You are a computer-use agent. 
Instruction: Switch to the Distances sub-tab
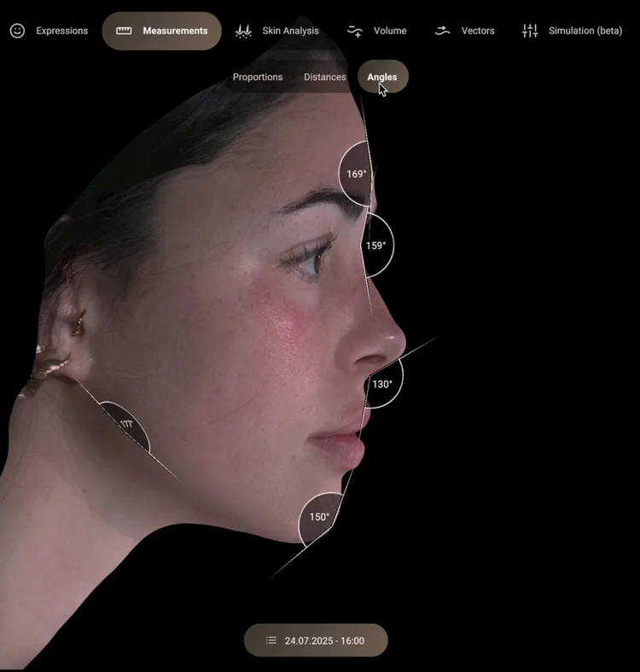(x=325, y=77)
